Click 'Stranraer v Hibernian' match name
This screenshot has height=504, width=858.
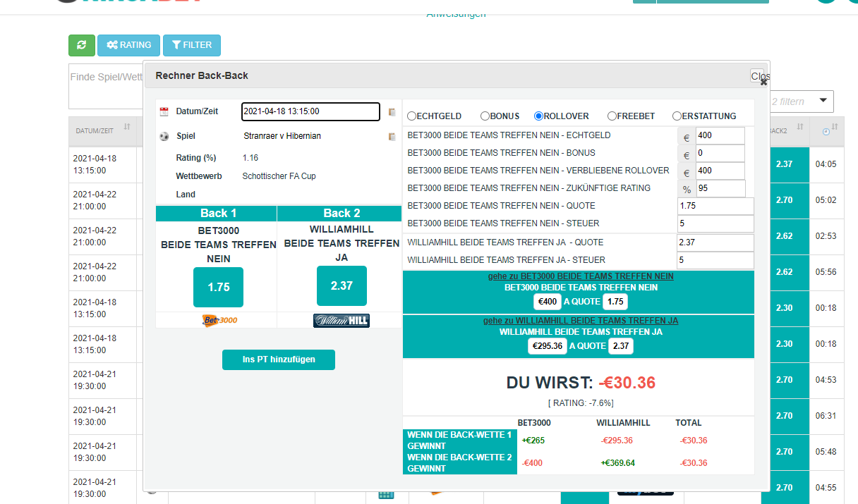point(282,136)
